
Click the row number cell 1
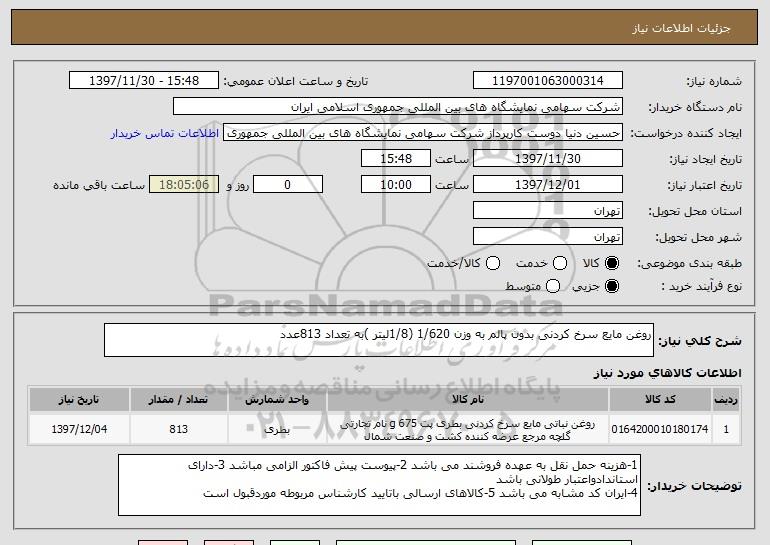coord(726,429)
